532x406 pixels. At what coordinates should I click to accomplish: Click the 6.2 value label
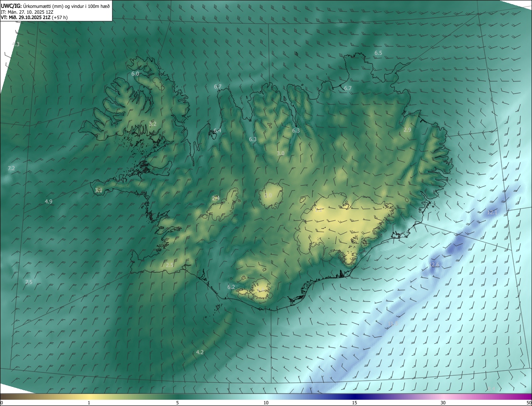[x=231, y=287]
